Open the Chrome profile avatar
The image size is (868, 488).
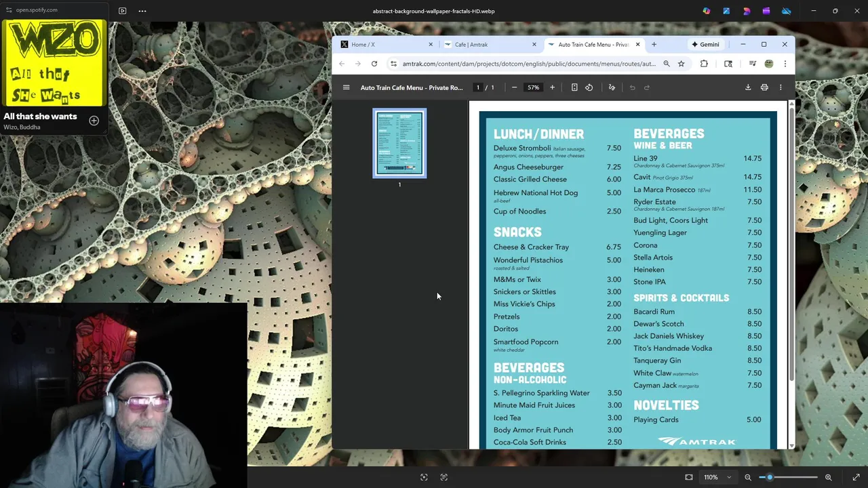click(x=768, y=64)
